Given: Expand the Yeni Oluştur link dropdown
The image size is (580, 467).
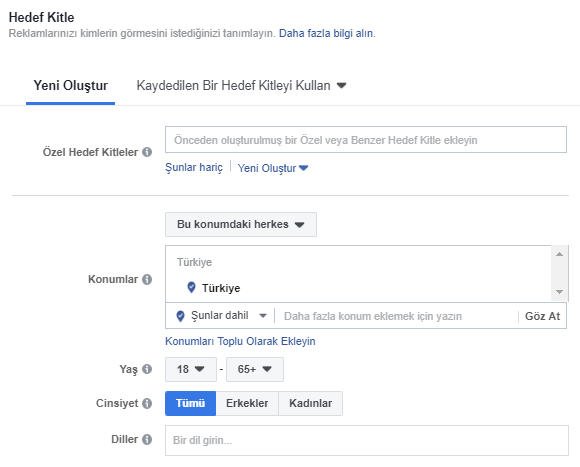Looking at the screenshot, I should pyautogui.click(x=273, y=168).
